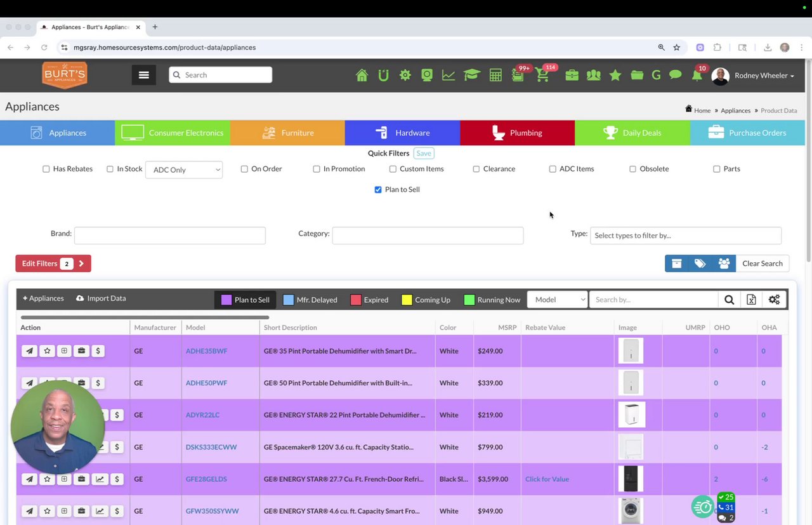Tick the On Order checkbox
The width and height of the screenshot is (812, 525).
pyautogui.click(x=244, y=169)
